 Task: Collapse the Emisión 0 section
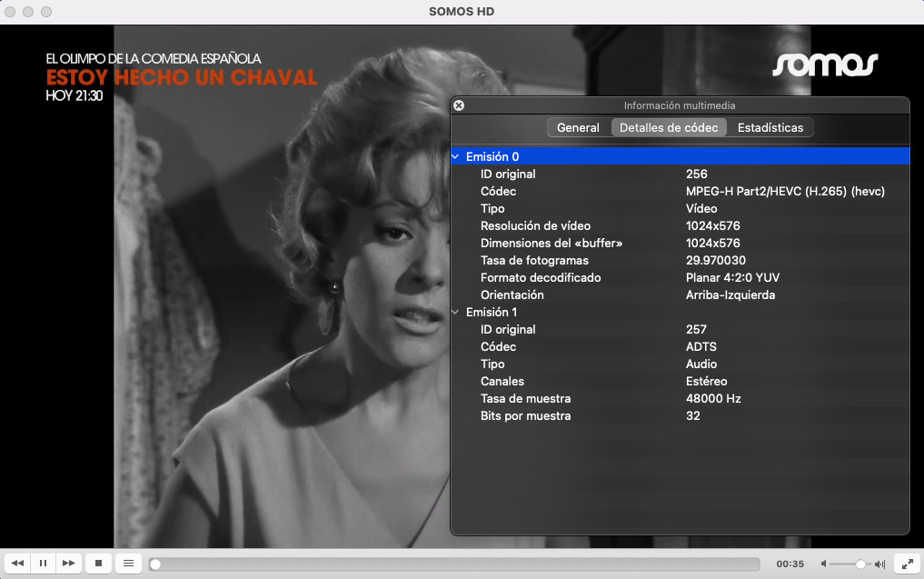pos(456,157)
